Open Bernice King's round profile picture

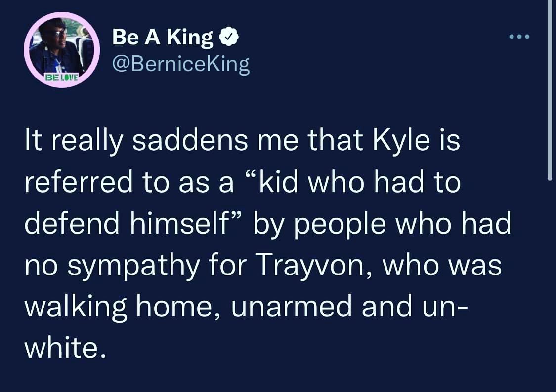pos(62,50)
